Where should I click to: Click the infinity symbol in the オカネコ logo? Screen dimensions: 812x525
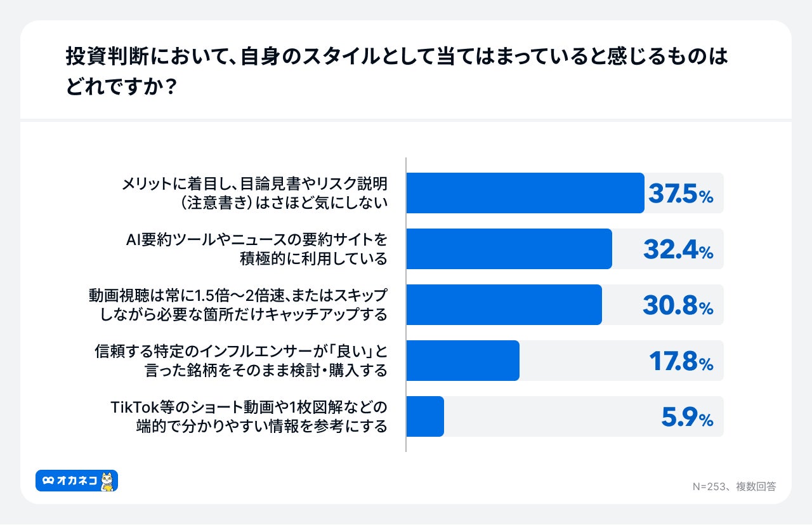pyautogui.click(x=48, y=481)
